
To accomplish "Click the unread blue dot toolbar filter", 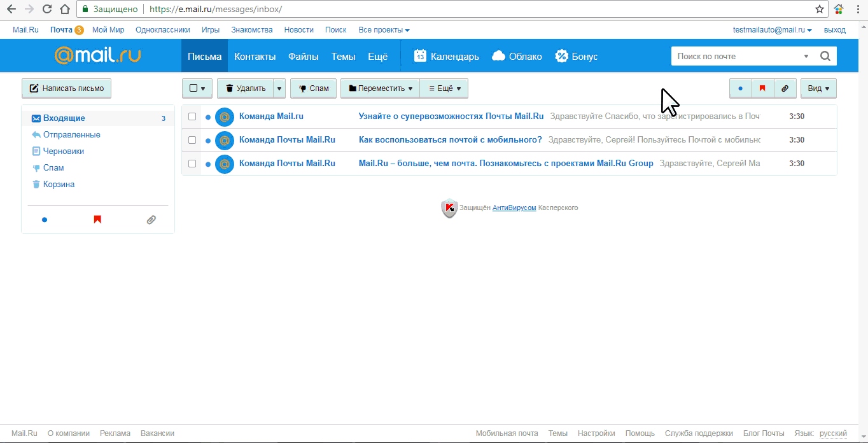I will (740, 88).
